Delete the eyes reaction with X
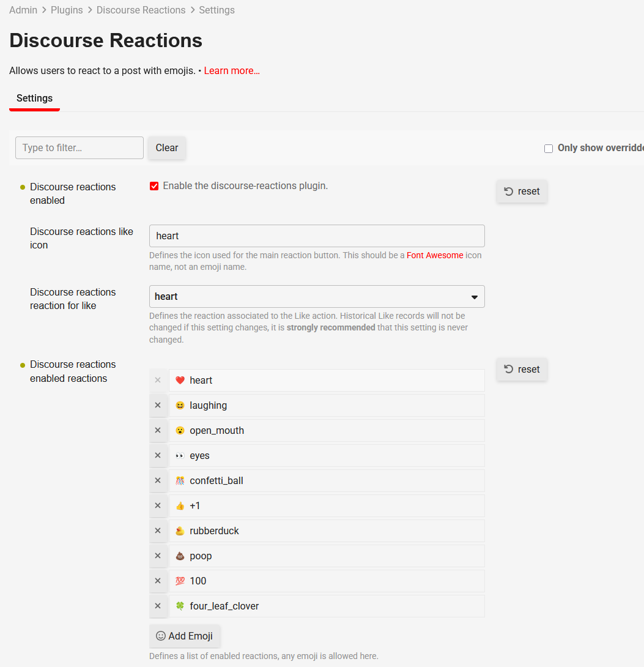Image resolution: width=644 pixels, height=667 pixels. pos(158,455)
